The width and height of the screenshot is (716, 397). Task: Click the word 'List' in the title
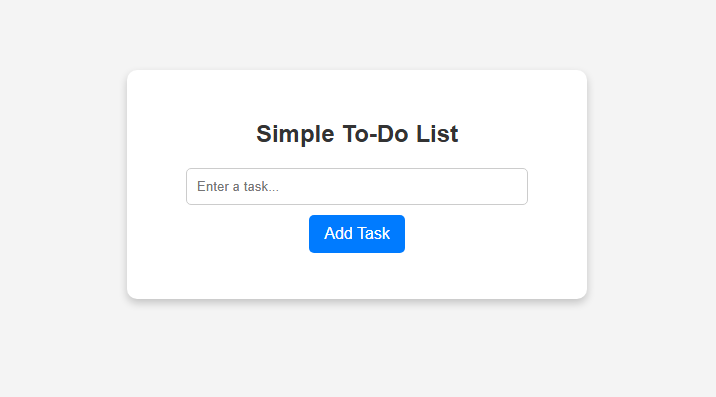coord(437,134)
